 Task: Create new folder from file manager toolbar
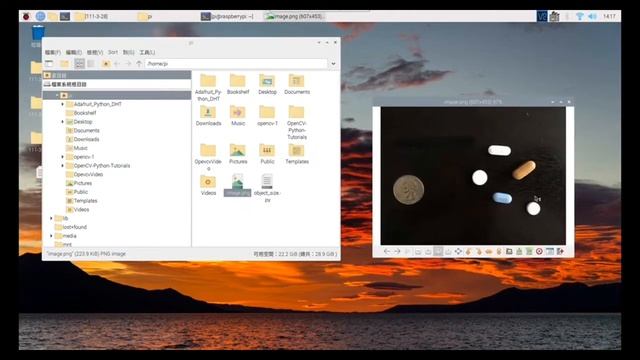pyautogui.click(x=64, y=64)
